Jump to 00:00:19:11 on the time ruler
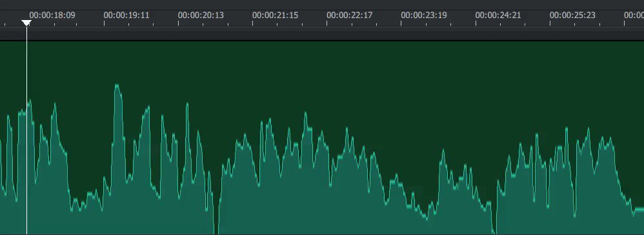 pos(126,15)
